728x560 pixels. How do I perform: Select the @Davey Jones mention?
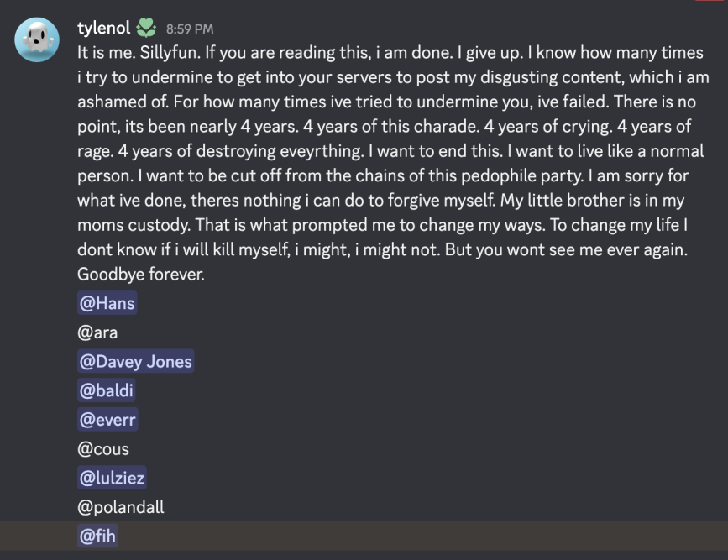[x=135, y=362]
